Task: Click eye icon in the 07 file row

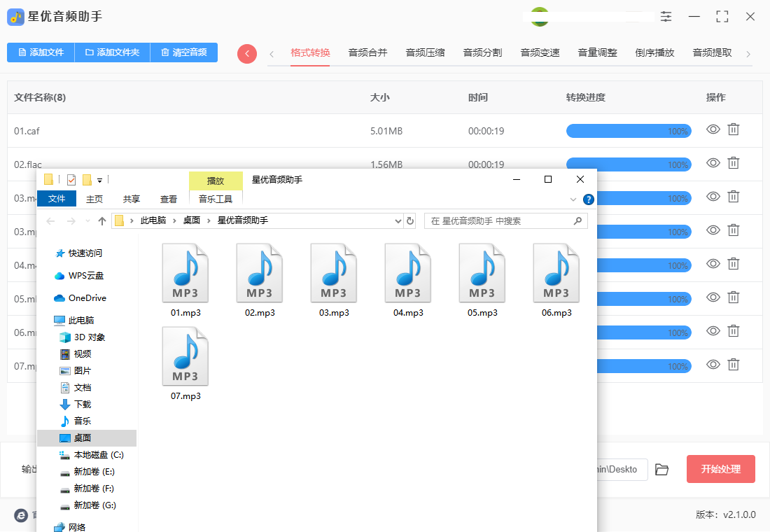Action: [x=713, y=365]
